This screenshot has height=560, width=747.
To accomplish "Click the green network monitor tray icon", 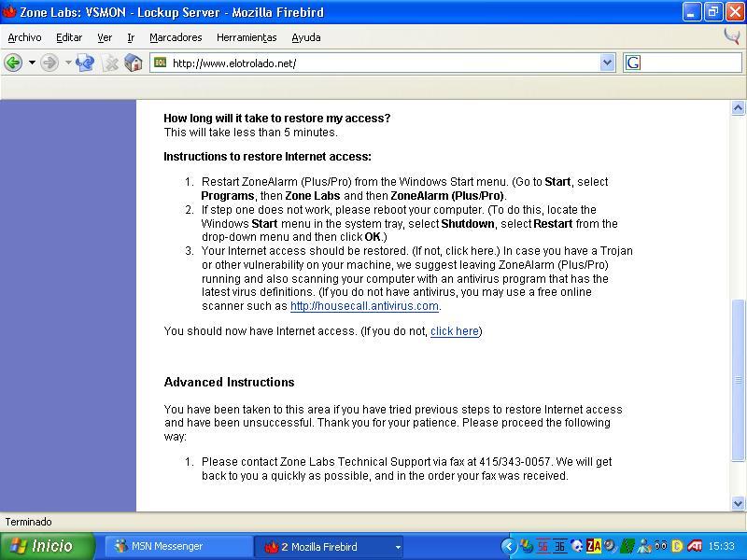I will 627,546.
